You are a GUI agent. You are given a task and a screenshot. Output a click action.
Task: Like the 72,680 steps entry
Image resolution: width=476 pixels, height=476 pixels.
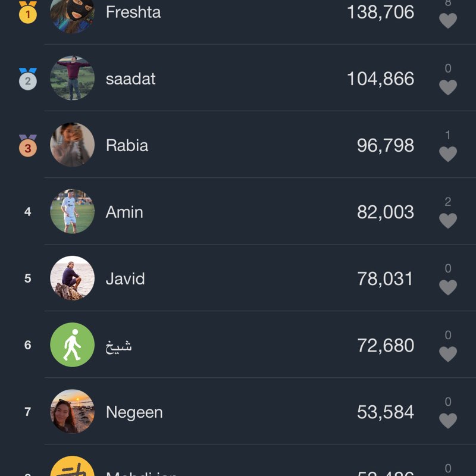click(447, 354)
